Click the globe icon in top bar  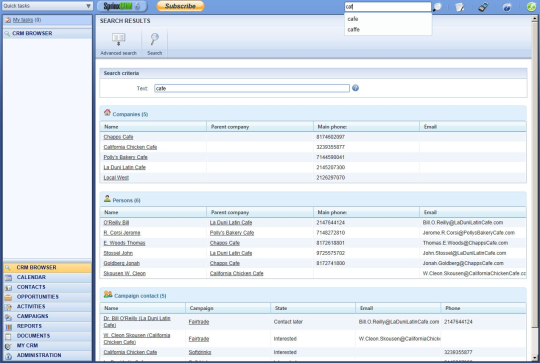(507, 7)
